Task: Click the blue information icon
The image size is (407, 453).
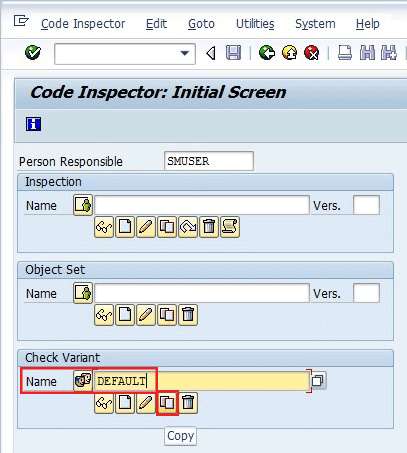Action: [33, 124]
